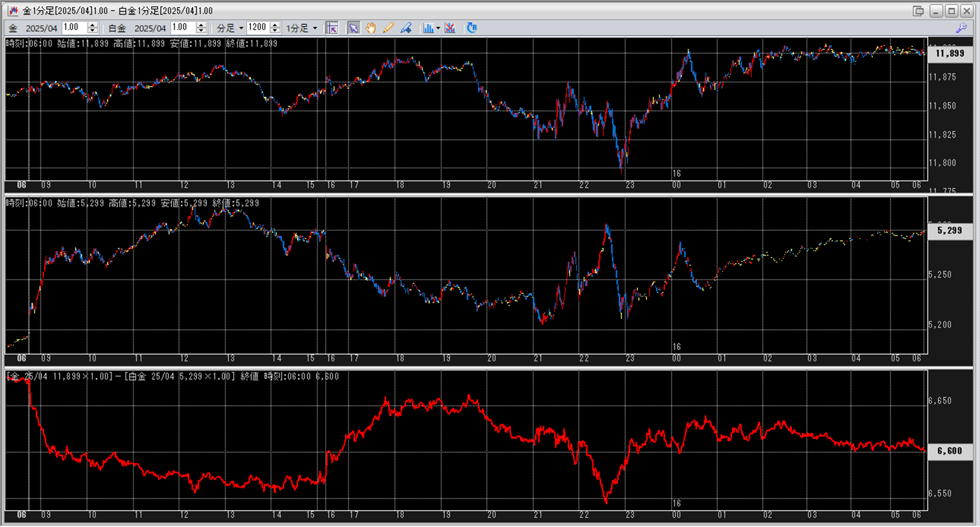Click the 1200 bar count field
Screen dimensions: 980x527
pos(257,28)
